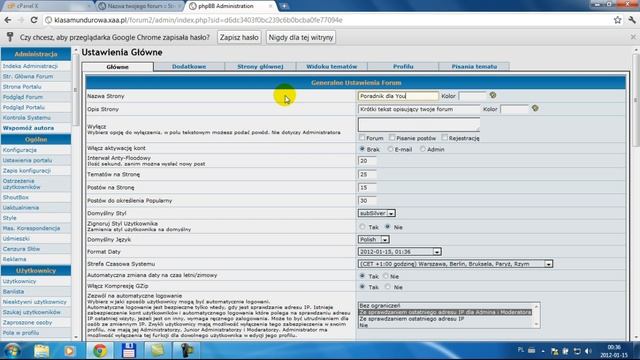Close the phpBB Administration tab

pyautogui.click(x=270, y=6)
